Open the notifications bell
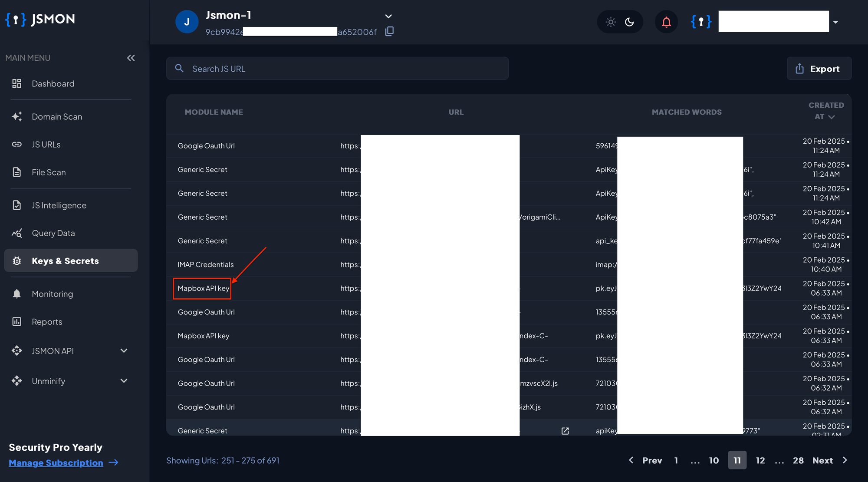 [666, 22]
